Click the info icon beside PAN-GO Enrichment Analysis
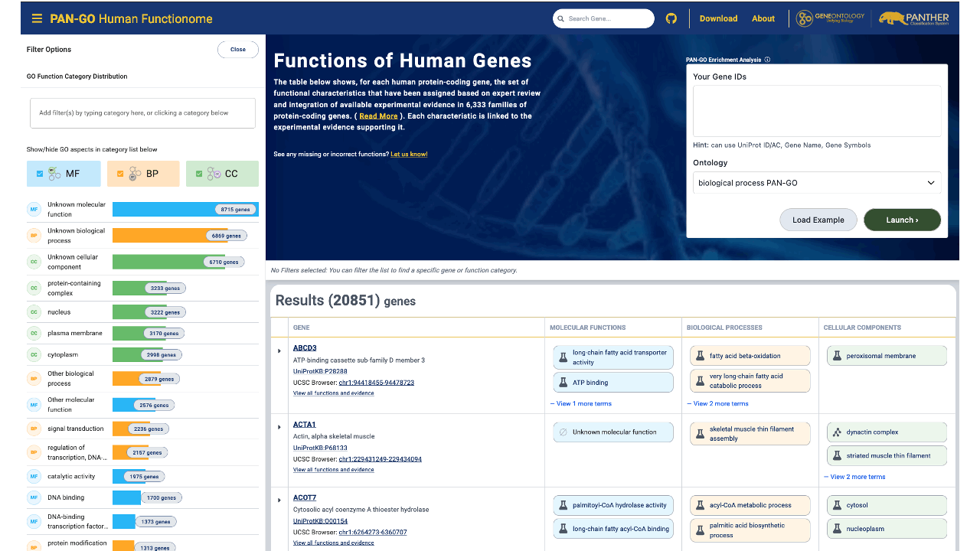Screen dimensions: 980x551 coord(767,60)
